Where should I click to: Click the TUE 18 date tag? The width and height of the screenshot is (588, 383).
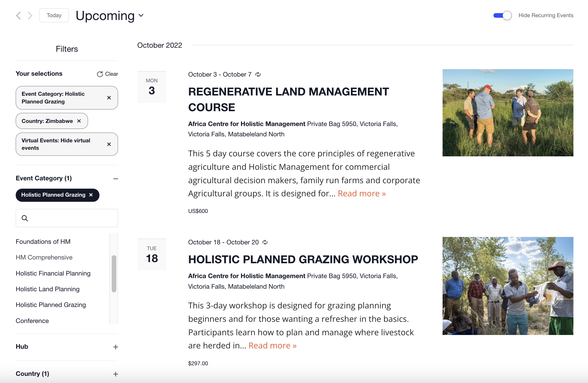click(x=152, y=255)
